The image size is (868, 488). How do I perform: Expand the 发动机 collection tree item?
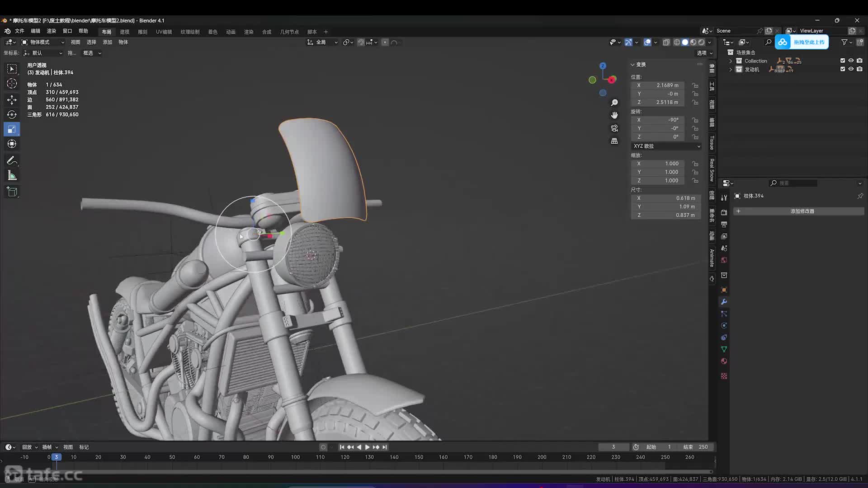(731, 70)
